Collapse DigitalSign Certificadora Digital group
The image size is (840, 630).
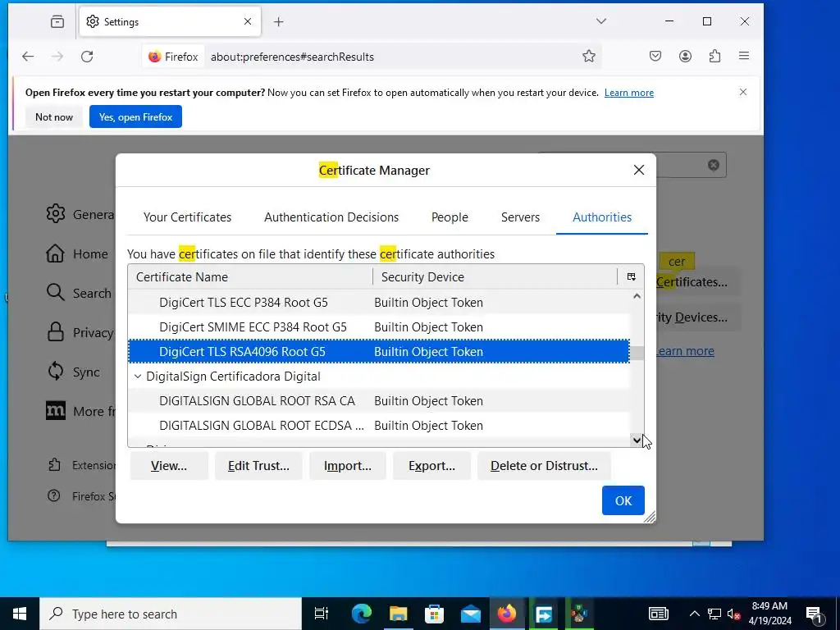pos(138,376)
